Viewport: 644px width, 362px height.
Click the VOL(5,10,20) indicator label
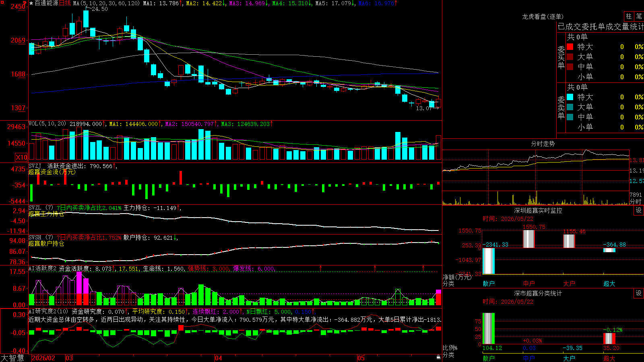(x=47, y=123)
